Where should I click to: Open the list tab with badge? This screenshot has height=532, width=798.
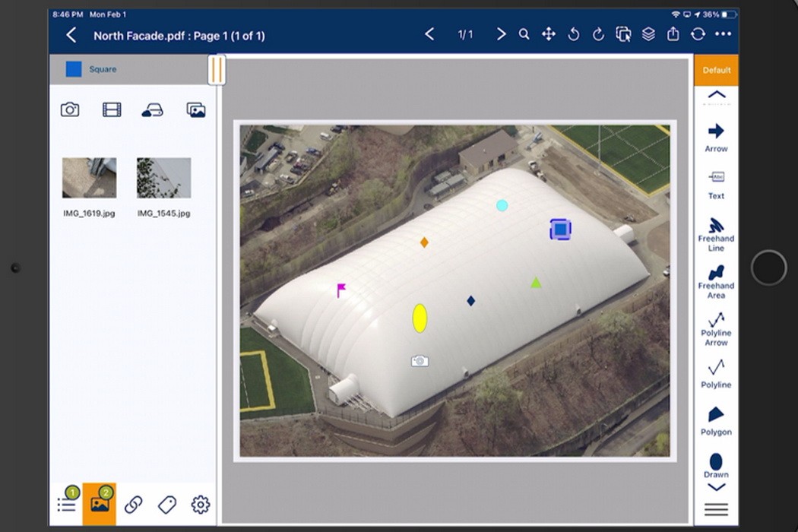(67, 504)
